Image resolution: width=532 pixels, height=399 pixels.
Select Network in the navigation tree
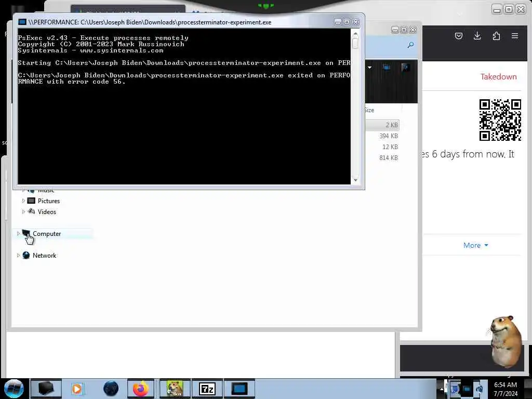pyautogui.click(x=45, y=255)
